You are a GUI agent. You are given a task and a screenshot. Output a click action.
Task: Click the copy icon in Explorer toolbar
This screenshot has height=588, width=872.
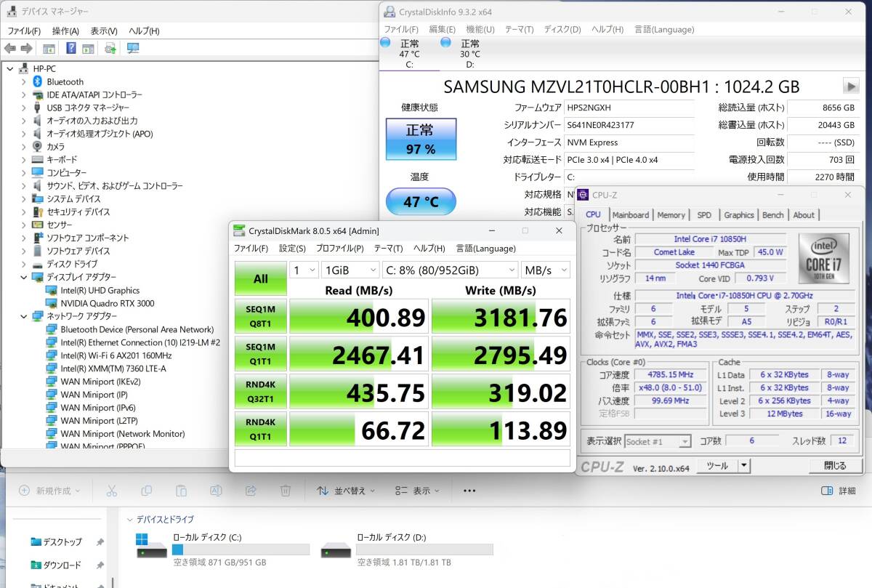coord(147,491)
